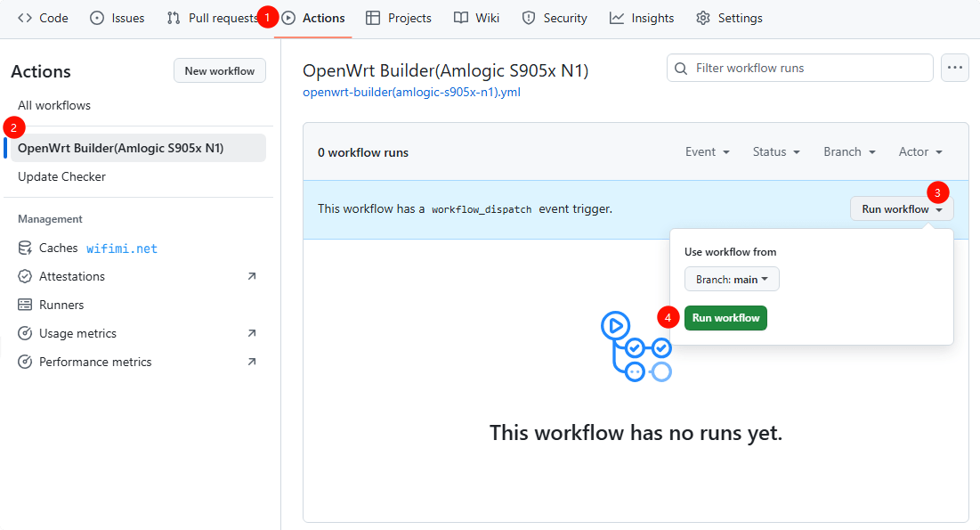Click the Attestations verified badge icon
Viewport: 980px width, 530px height.
(25, 276)
